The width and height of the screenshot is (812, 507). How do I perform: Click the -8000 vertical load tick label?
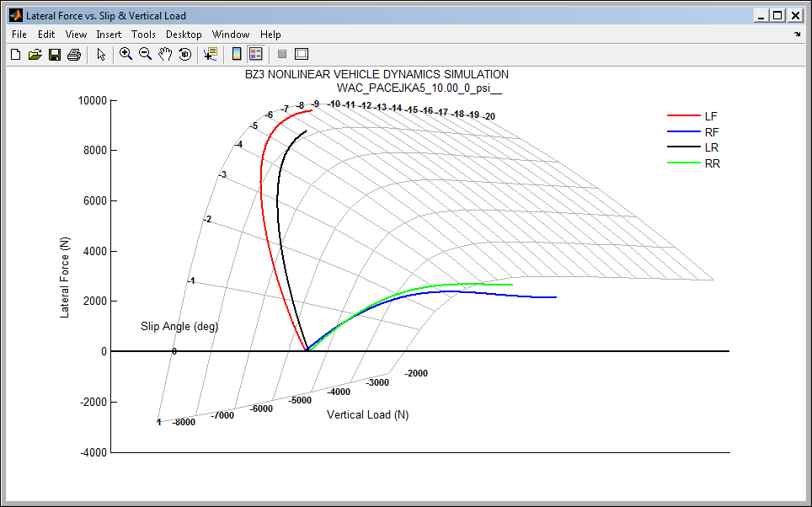[184, 422]
